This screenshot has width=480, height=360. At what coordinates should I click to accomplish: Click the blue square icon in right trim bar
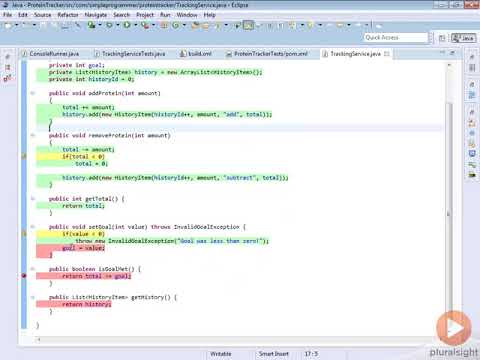(472, 153)
